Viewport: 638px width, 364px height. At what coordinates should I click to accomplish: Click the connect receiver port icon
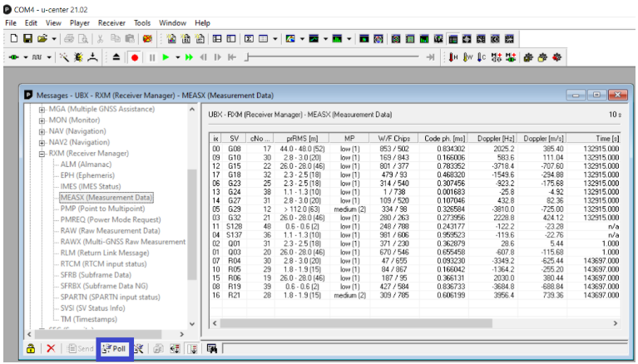click(14, 57)
